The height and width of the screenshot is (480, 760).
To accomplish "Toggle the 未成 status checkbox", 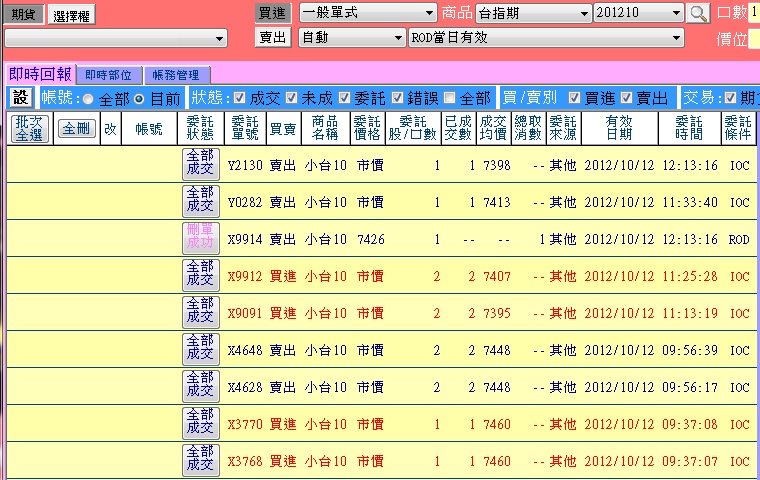I will [x=291, y=98].
